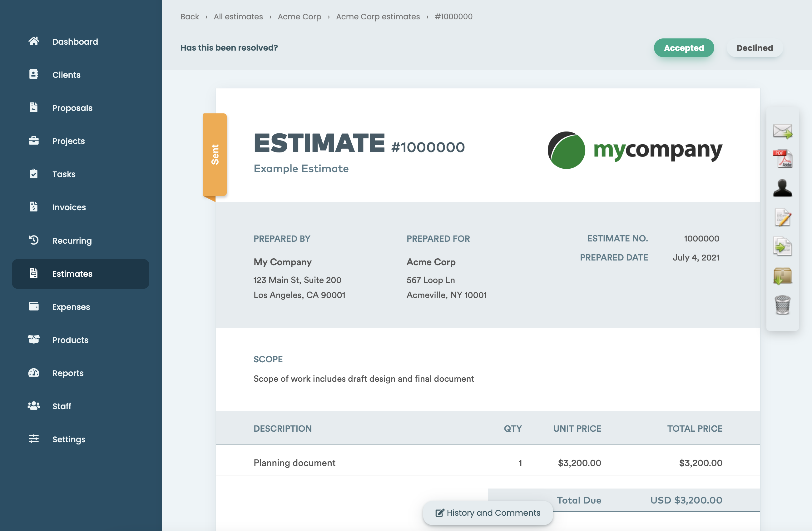This screenshot has width=812, height=531.
Task: Click the send email envelope icon
Action: click(782, 131)
